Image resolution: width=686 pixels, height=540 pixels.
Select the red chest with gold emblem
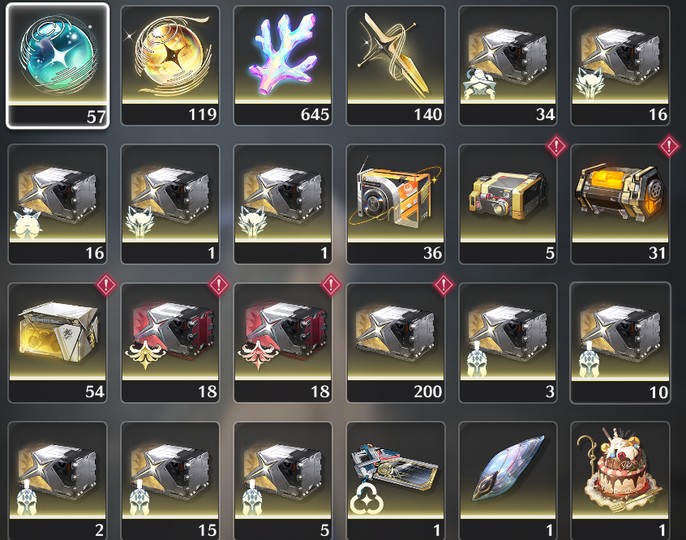tap(170, 343)
